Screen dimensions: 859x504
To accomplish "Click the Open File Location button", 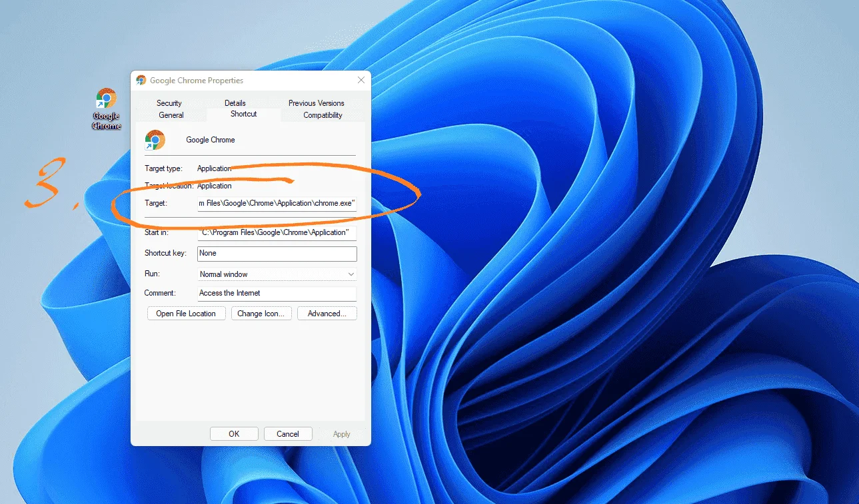I will click(x=186, y=314).
